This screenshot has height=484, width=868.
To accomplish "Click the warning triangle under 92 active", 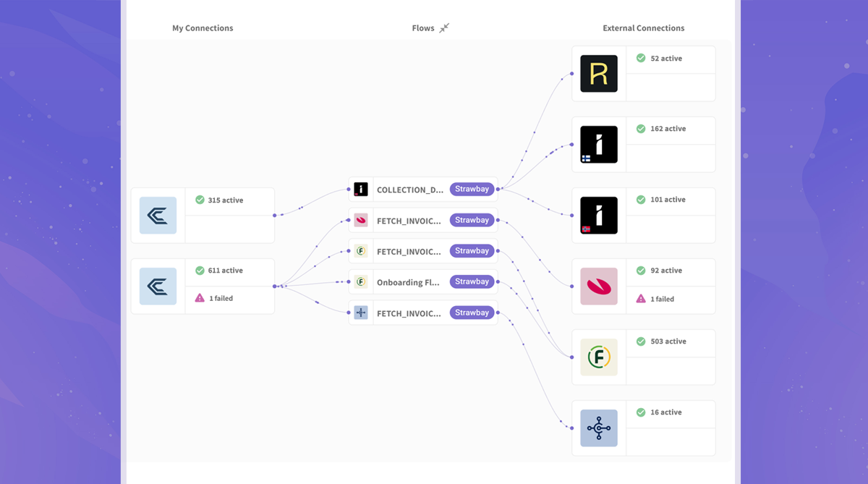I will tap(641, 299).
